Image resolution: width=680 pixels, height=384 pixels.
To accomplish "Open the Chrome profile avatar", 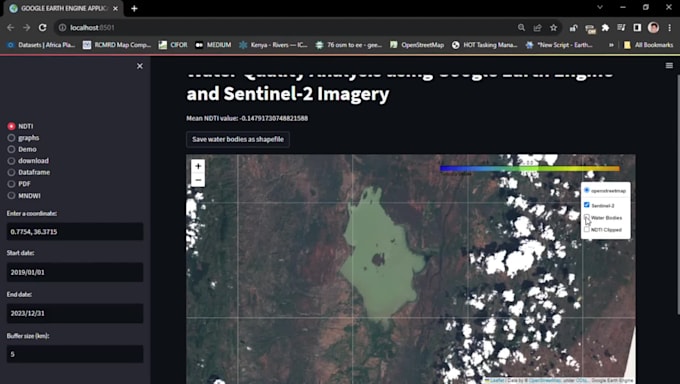I will [653, 28].
